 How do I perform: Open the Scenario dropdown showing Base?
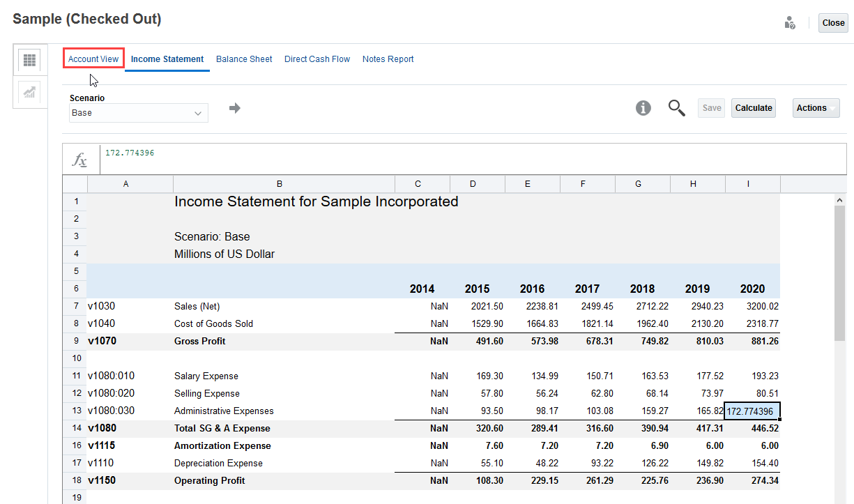138,112
